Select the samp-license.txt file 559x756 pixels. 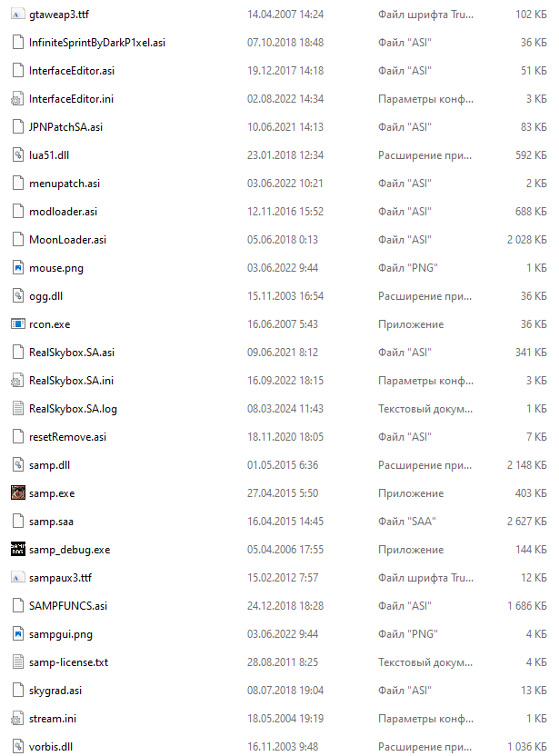(68, 662)
